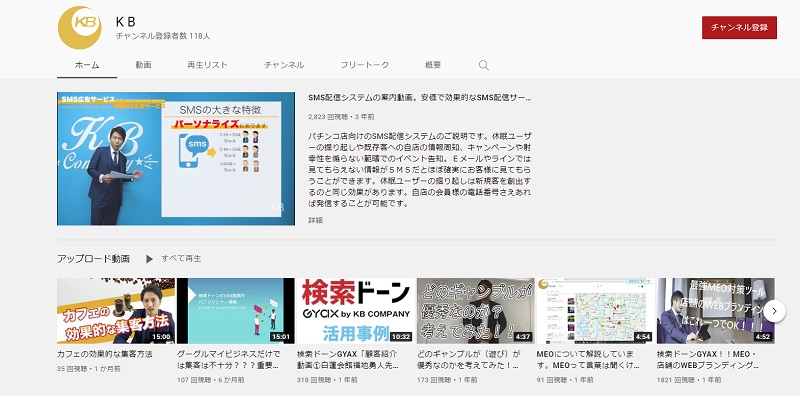The image size is (800, 396).
Task: Click the 2,823 回視聴・3 年前 text
Action: (x=341, y=117)
